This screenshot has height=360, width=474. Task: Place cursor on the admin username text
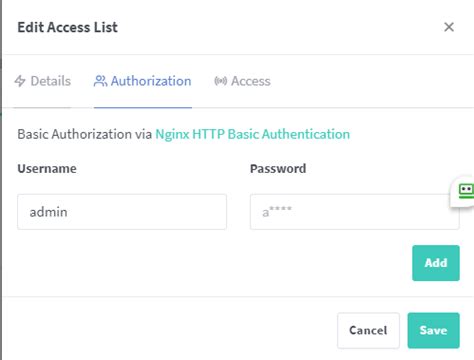(49, 212)
